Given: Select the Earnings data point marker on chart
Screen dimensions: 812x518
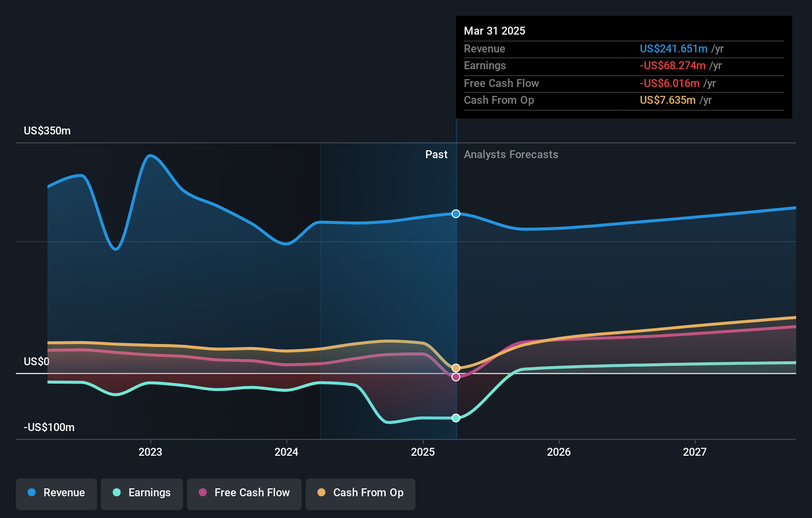Looking at the screenshot, I should [456, 418].
